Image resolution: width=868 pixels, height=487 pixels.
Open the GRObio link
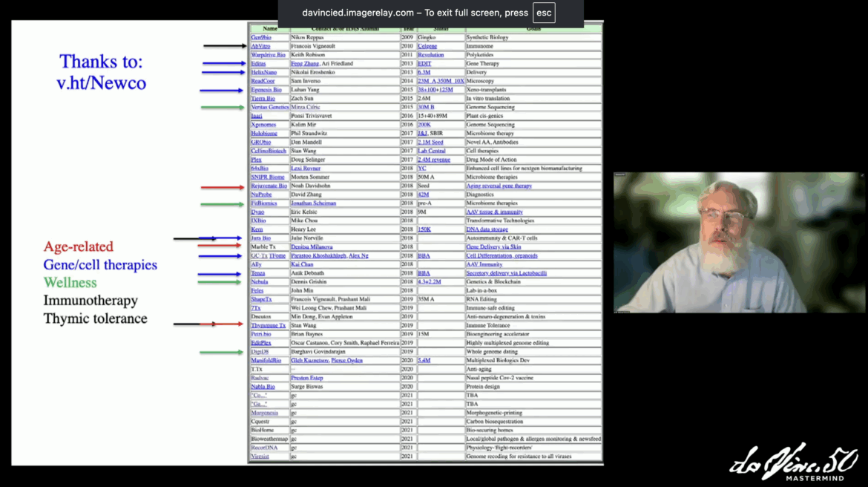[x=261, y=143]
